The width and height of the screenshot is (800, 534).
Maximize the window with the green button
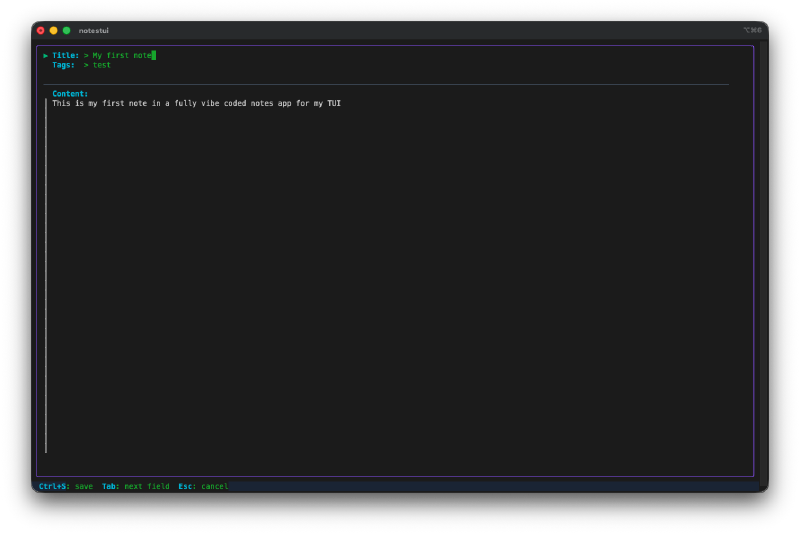[x=67, y=30]
